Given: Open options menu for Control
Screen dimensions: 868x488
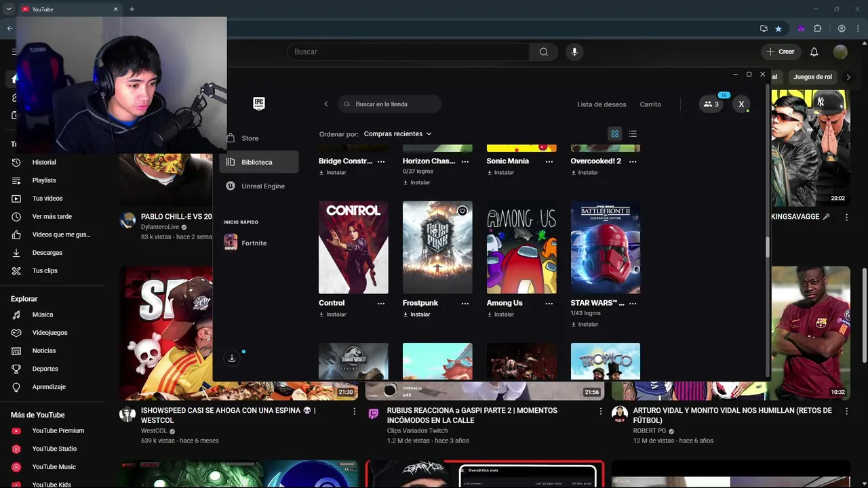Looking at the screenshot, I should 381,304.
